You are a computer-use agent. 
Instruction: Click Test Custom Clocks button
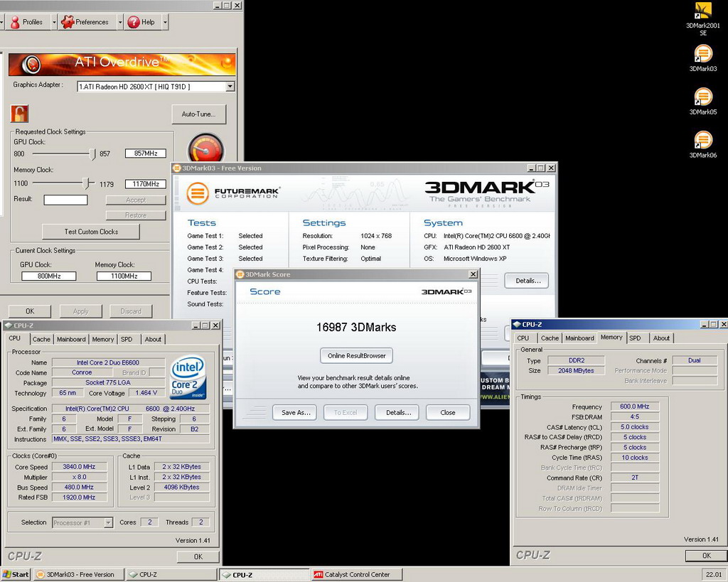[91, 232]
